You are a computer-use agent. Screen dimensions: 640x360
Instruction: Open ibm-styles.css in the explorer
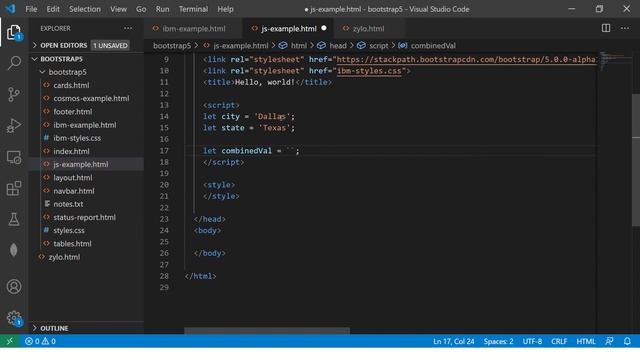(77, 138)
